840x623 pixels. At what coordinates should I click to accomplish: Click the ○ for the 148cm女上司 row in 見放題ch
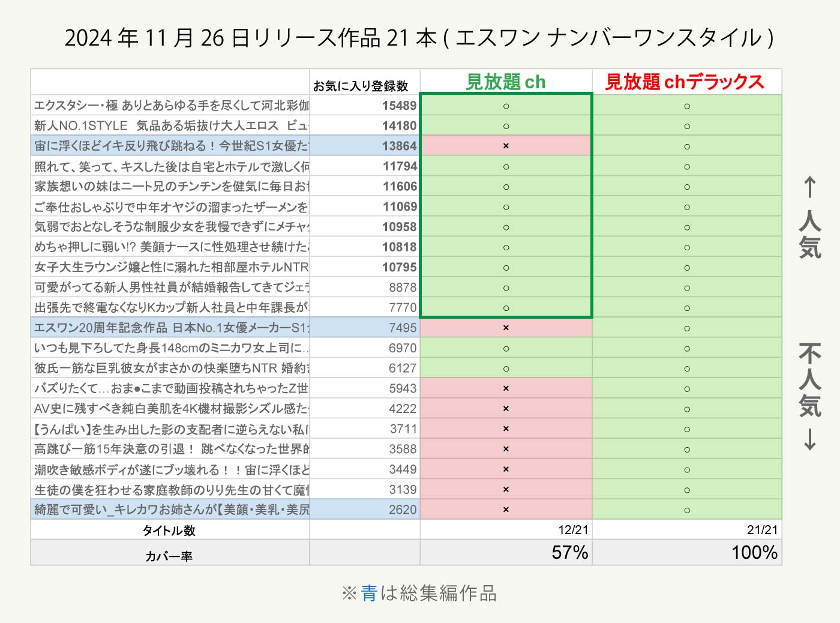[x=506, y=348]
